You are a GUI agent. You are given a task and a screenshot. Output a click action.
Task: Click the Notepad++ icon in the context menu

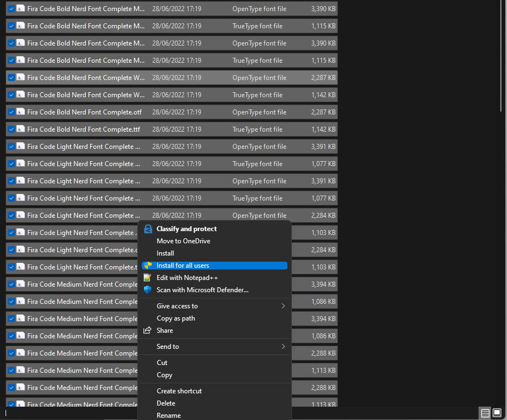147,278
